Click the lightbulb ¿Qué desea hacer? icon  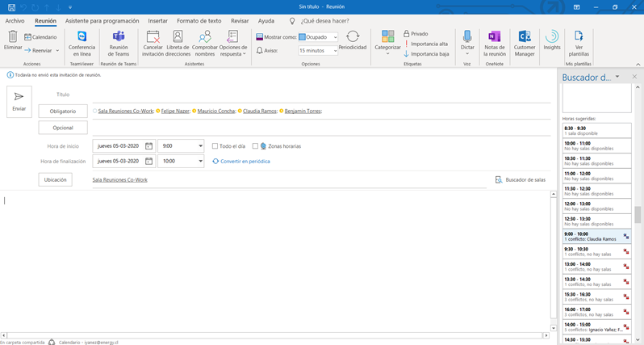tap(292, 21)
